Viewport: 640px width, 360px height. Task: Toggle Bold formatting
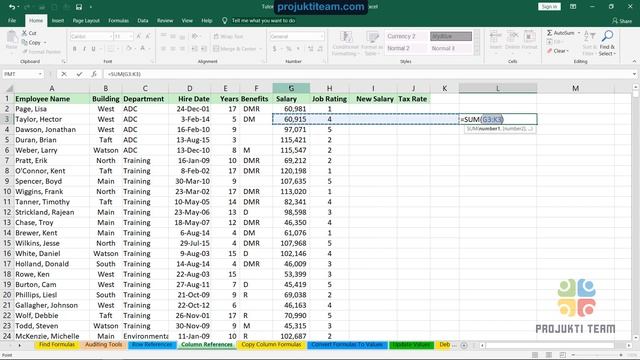pos(75,49)
